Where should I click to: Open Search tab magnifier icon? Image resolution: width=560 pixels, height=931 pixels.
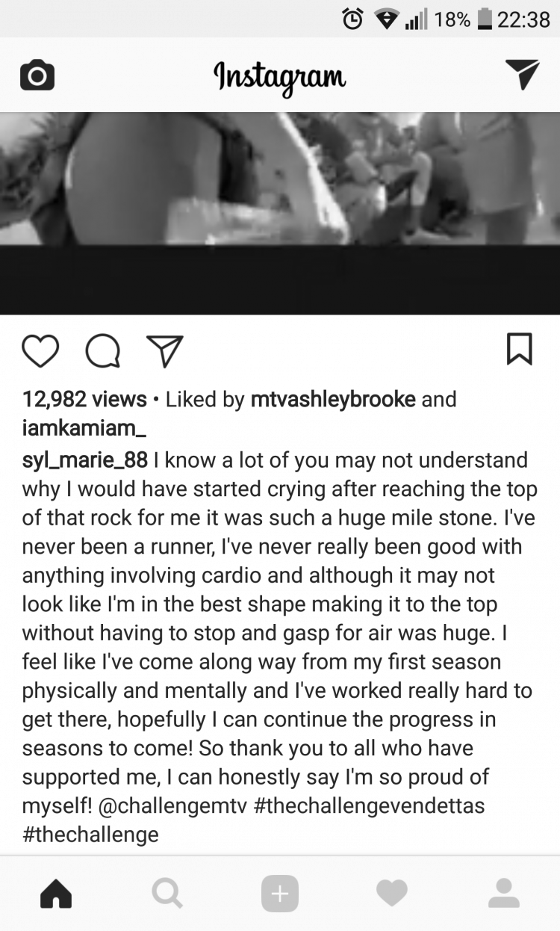tap(167, 893)
